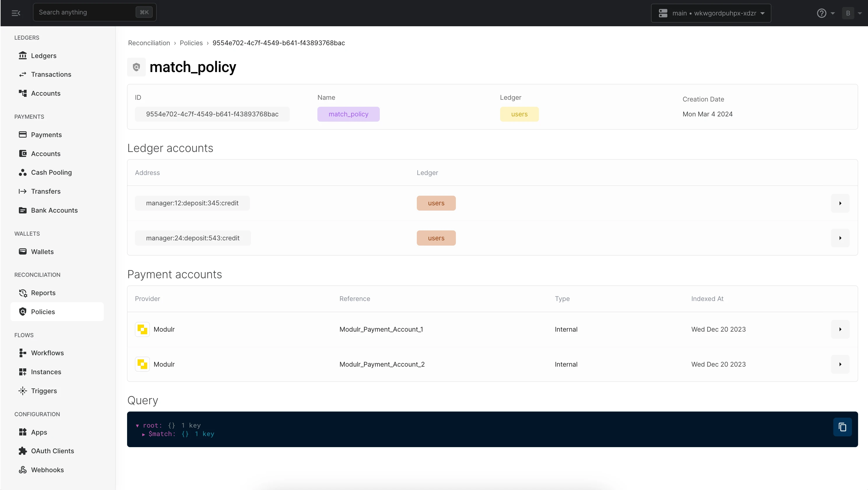This screenshot has width=868, height=490.
Task: Toggle the users ledger badge on manager:12 row
Action: [436, 203]
